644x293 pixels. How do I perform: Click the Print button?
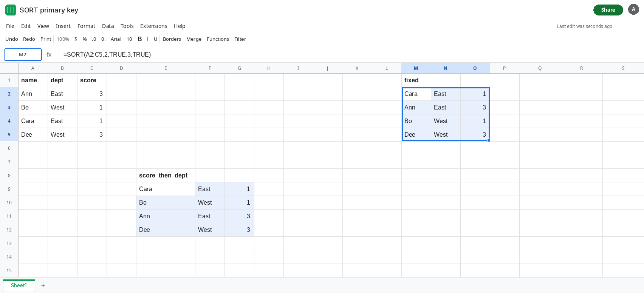point(46,39)
